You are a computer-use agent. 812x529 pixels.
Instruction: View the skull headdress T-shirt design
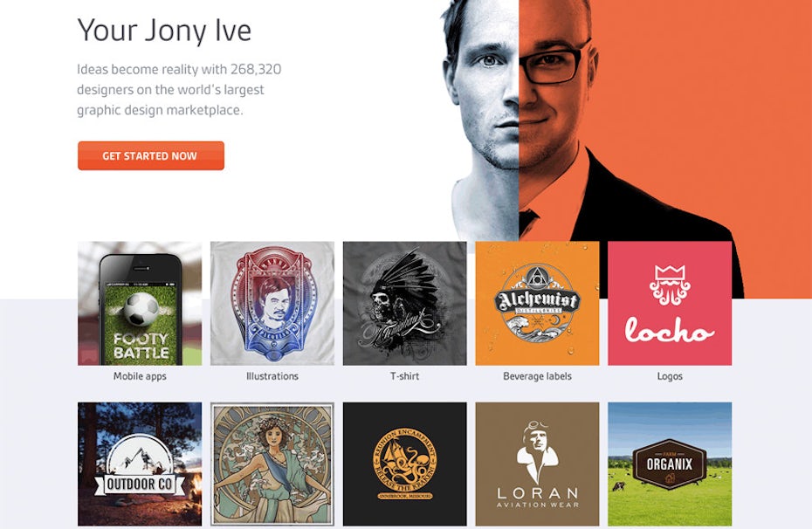point(405,303)
